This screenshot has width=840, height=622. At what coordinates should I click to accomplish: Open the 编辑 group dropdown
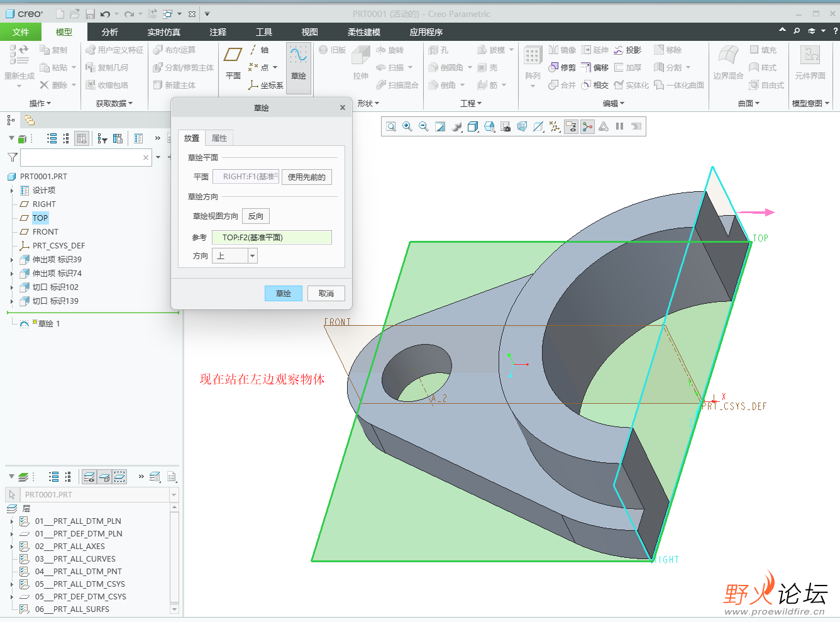point(614,103)
